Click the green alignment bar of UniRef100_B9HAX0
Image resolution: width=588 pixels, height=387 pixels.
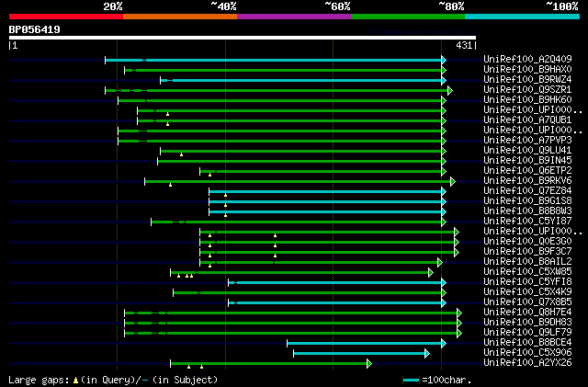click(284, 70)
